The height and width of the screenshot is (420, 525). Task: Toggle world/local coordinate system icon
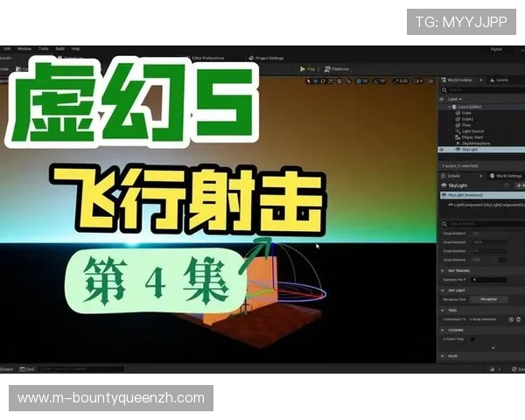pyautogui.click(x=339, y=81)
